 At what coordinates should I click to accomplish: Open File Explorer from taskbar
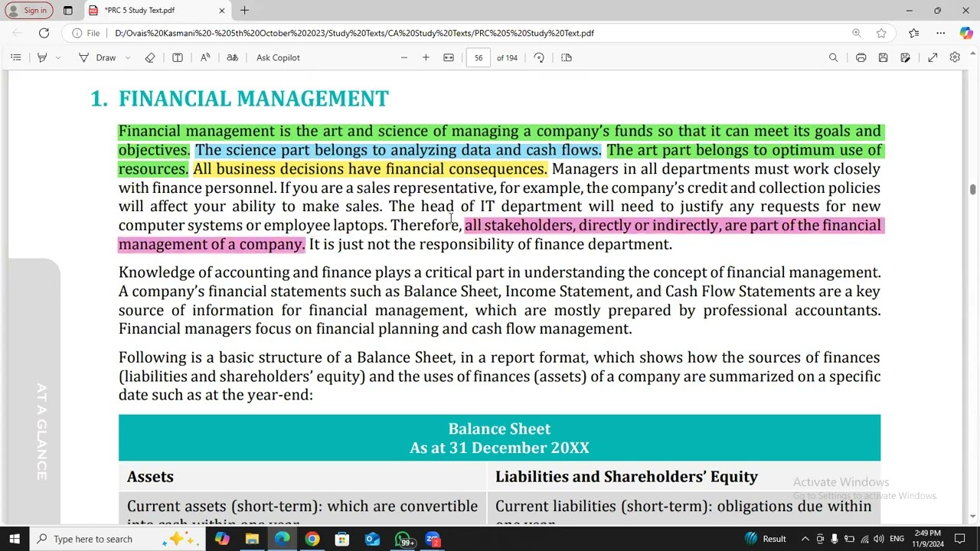(x=252, y=539)
